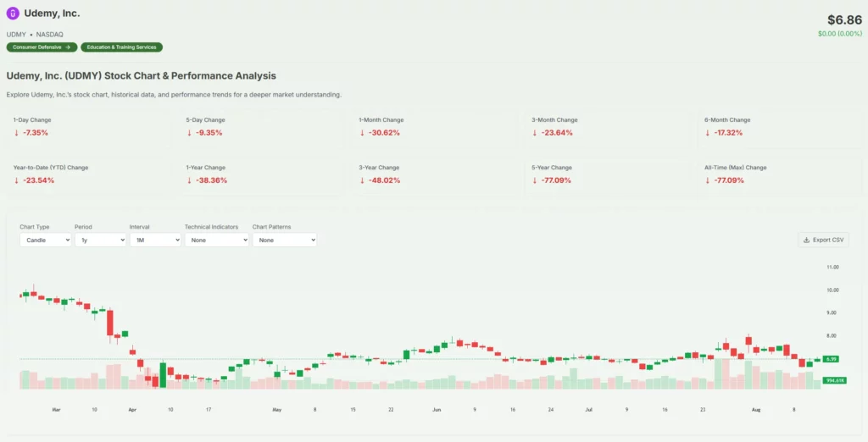868x442 pixels.
Task: Click the -23.54% Year-to-Date change value
Action: (x=38, y=180)
